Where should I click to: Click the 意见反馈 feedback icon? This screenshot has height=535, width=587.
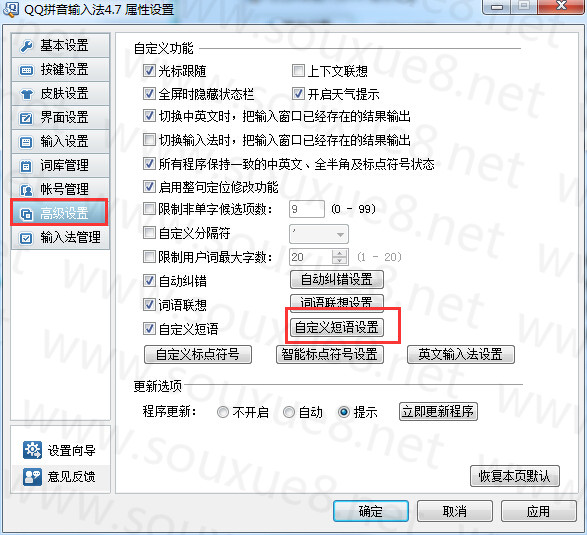(x=33, y=477)
